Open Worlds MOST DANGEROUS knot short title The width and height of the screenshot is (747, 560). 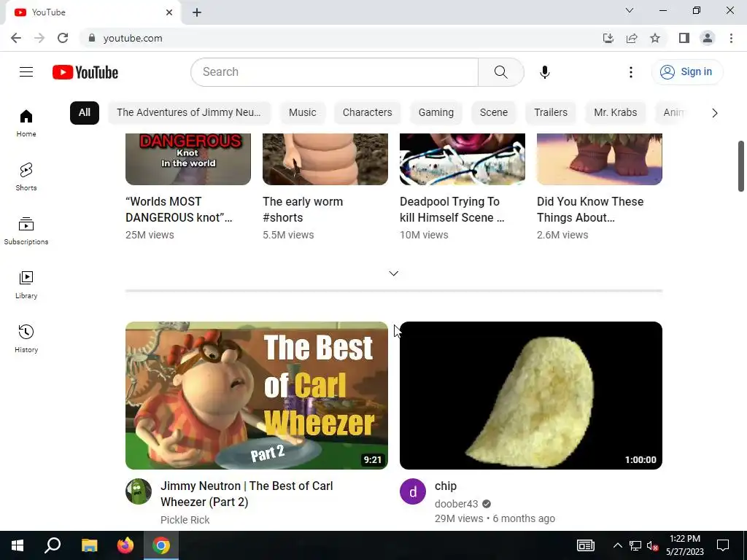click(x=179, y=209)
